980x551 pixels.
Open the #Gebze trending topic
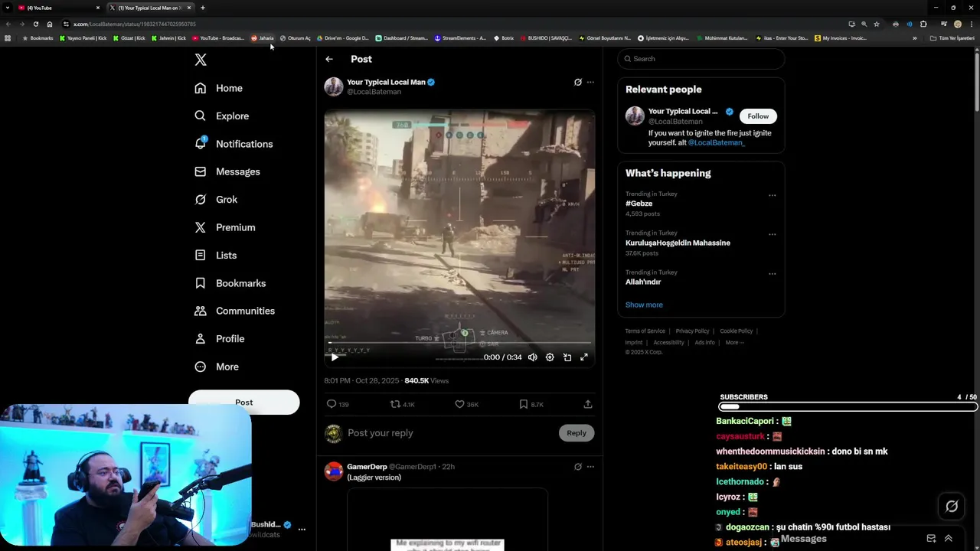tap(639, 204)
